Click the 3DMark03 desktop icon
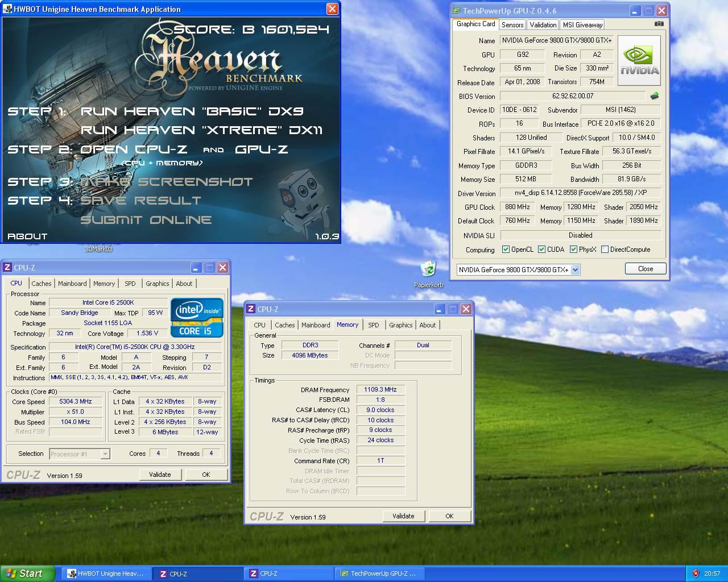This screenshot has width=728, height=582. [98, 248]
